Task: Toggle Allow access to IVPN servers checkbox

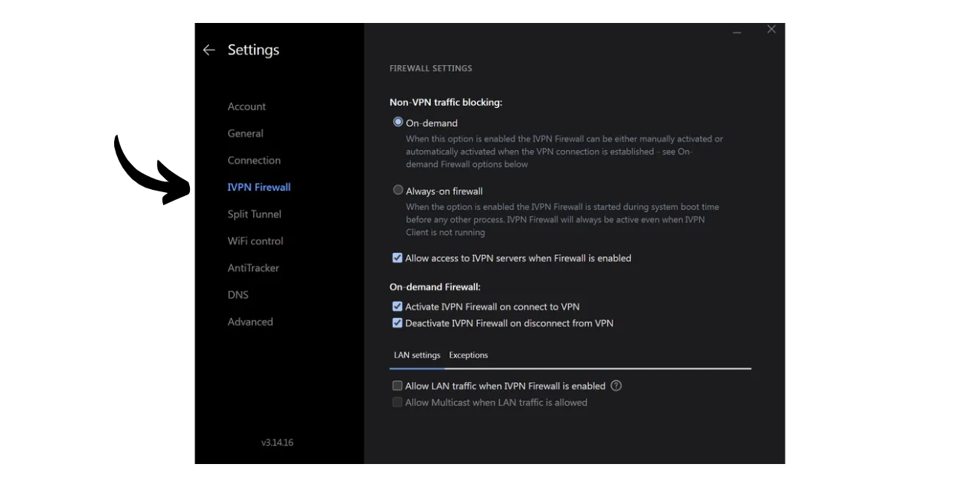Action: [x=397, y=258]
